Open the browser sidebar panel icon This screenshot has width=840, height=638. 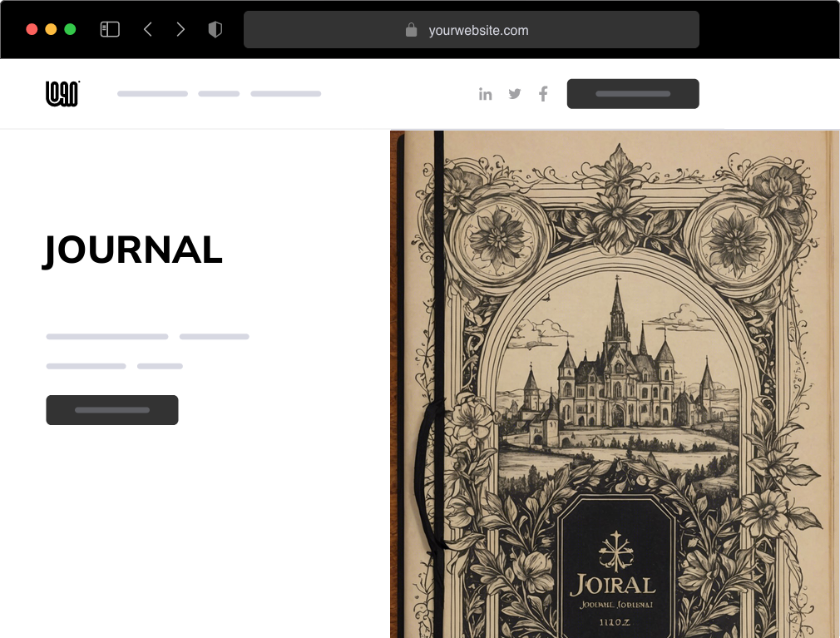coord(109,28)
